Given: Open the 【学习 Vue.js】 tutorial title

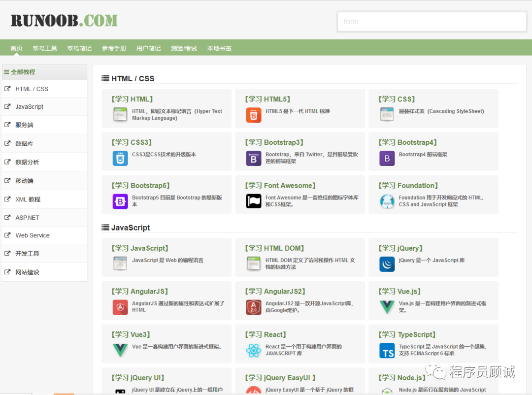Looking at the screenshot, I should point(399,291).
